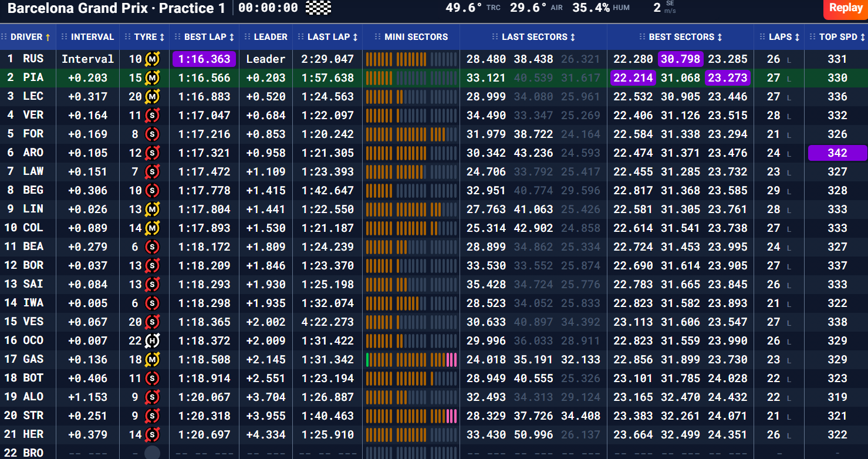Sort the table by the LAPS column
The image size is (868, 459).
784,36
